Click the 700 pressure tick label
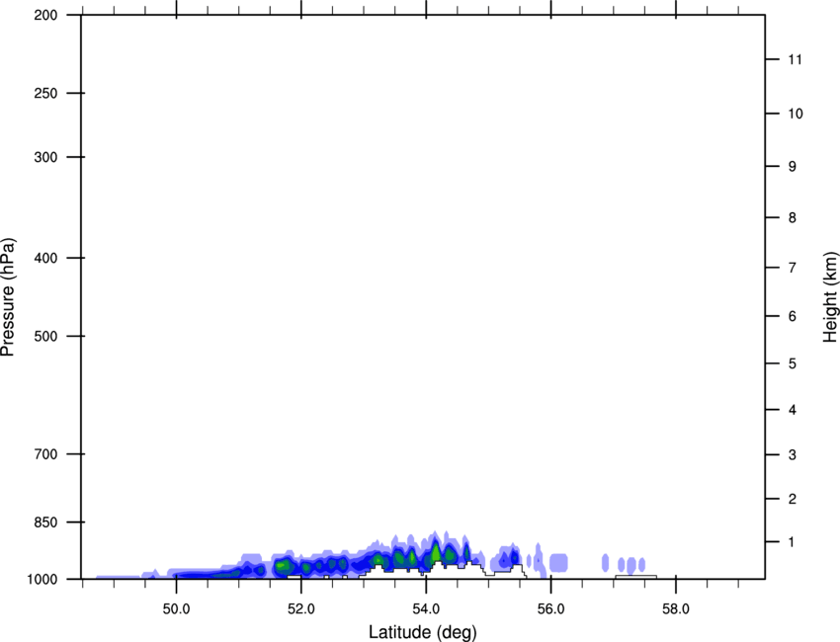 point(45,454)
